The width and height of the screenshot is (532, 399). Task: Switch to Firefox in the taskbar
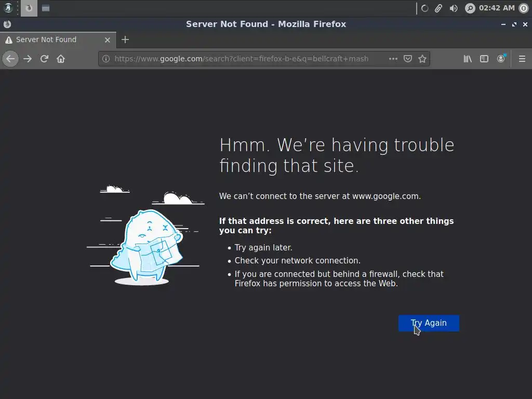tap(29, 8)
